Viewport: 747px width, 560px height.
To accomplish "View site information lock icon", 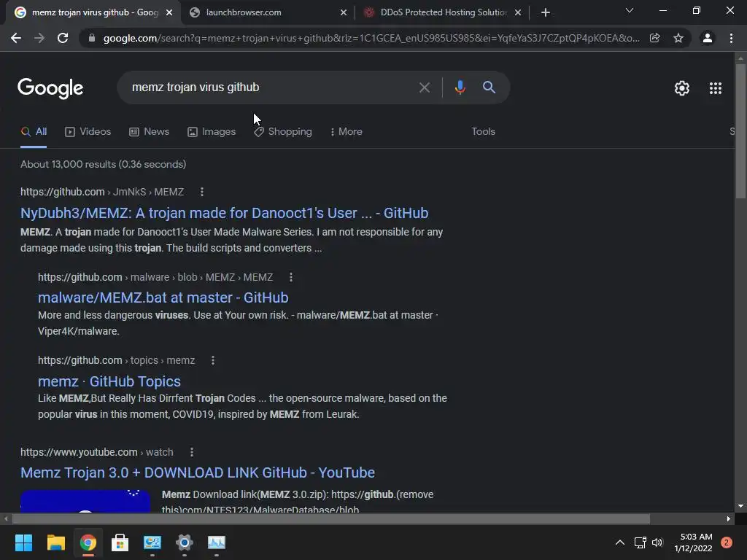I will pos(92,38).
